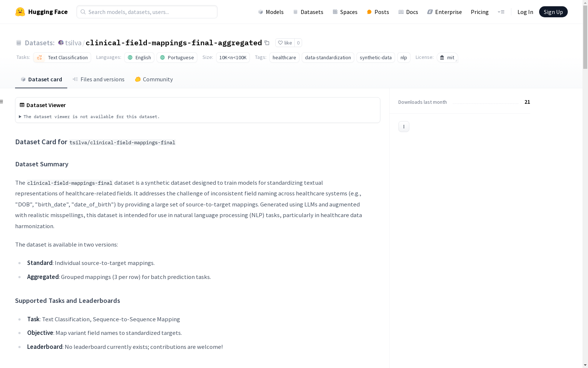Click the Sign Up button

coord(553,12)
